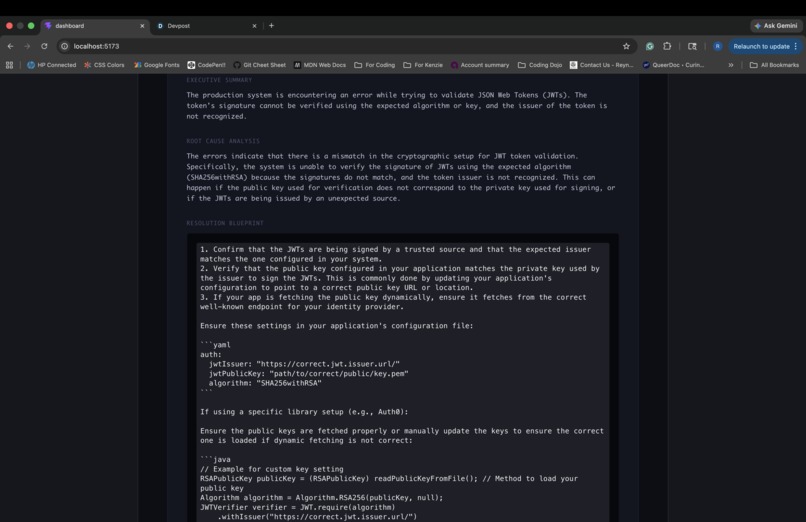806x522 pixels.
Task: Click the algorithm: "SHA256withRSA" line
Action: click(265, 383)
